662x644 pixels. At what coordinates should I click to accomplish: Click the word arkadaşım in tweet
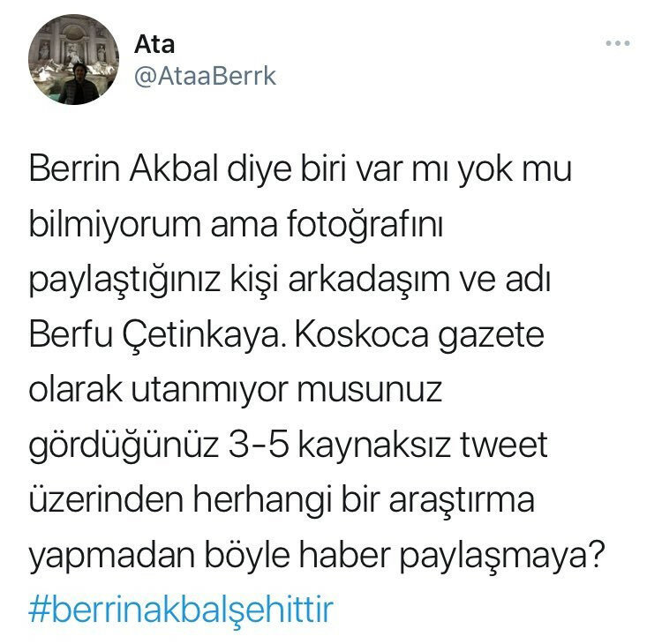[x=369, y=281]
